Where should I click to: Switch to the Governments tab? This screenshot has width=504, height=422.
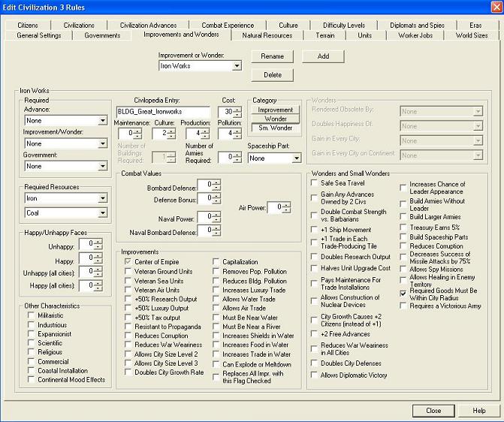click(x=102, y=35)
